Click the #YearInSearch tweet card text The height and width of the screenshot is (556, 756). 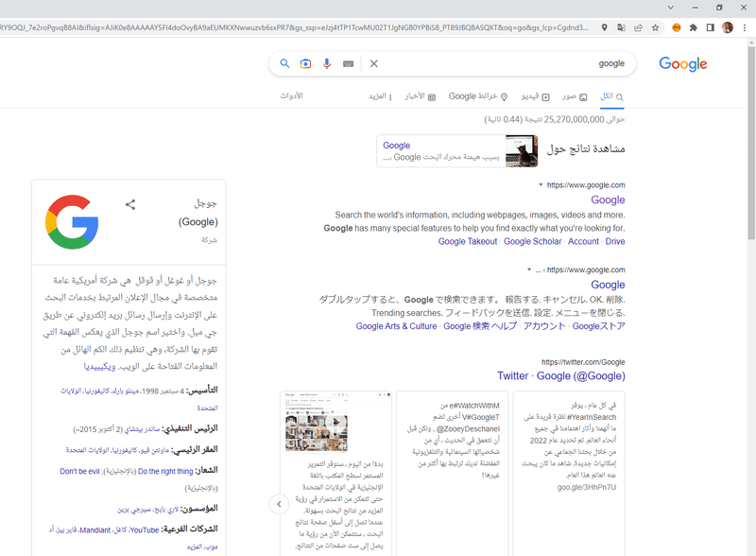(x=569, y=446)
